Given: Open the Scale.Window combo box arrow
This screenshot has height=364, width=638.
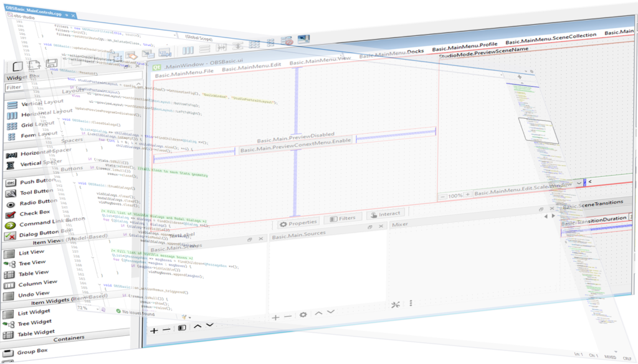Looking at the screenshot, I should (x=579, y=183).
